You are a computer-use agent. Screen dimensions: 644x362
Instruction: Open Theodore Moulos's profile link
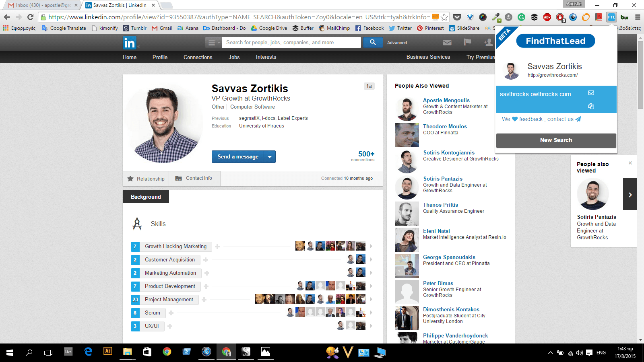pyautogui.click(x=445, y=126)
